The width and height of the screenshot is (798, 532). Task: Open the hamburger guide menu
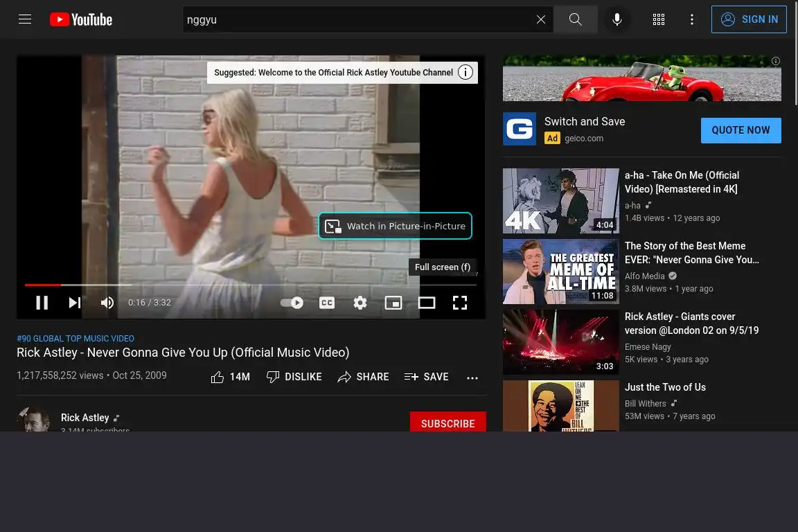pyautogui.click(x=25, y=19)
